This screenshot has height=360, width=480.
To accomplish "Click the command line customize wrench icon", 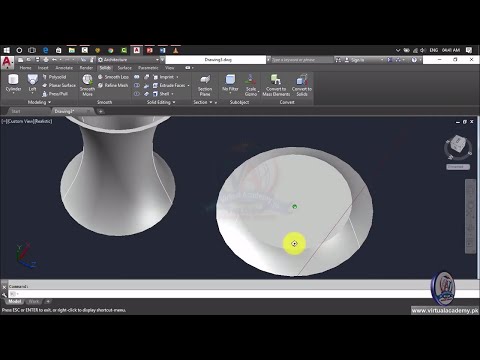I will coord(4,294).
